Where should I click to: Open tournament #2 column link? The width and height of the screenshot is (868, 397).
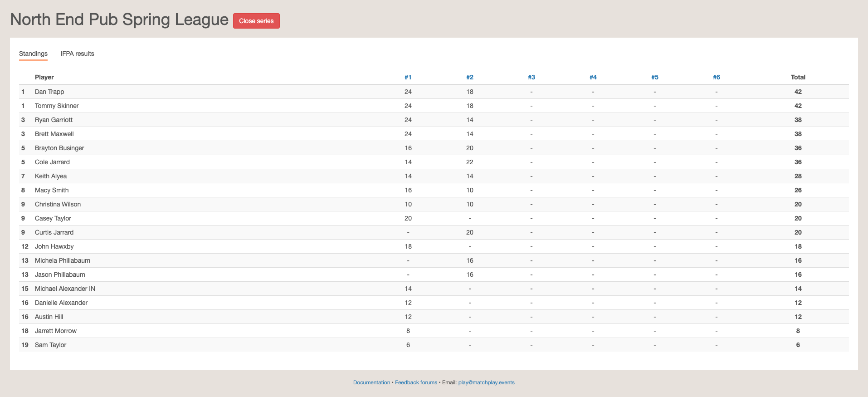(469, 77)
